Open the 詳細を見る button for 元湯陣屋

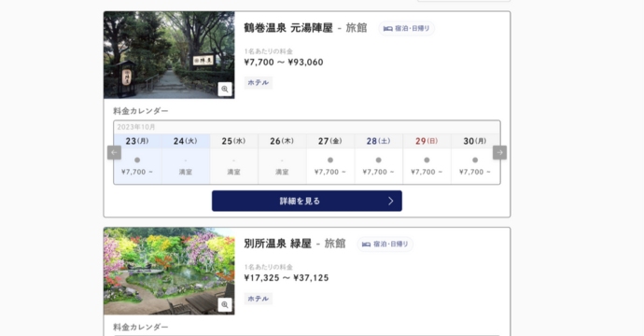307,201
